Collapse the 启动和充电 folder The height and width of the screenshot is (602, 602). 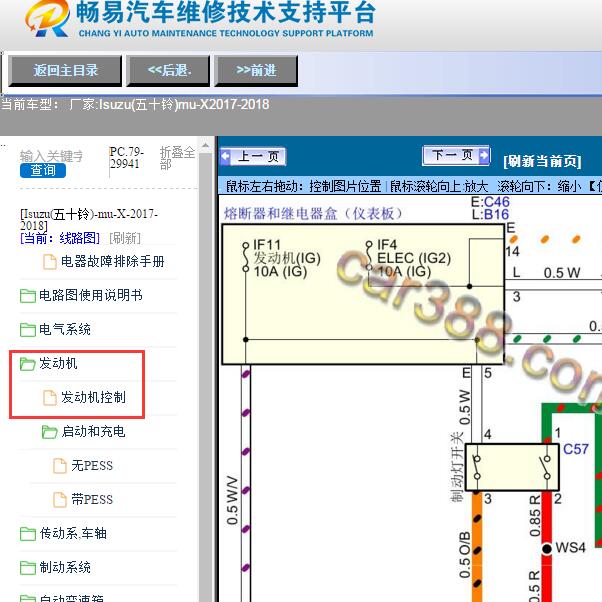[93, 432]
